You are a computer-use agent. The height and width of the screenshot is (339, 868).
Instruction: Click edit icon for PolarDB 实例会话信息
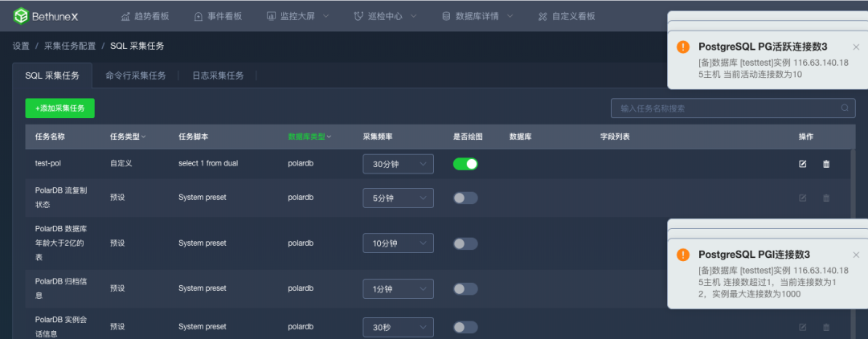[x=803, y=328]
